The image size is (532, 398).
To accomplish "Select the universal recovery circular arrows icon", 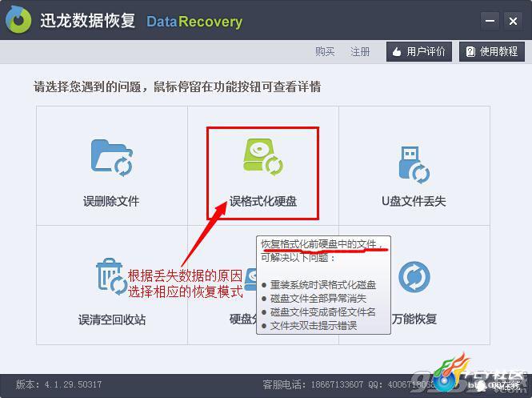I will pos(414,277).
